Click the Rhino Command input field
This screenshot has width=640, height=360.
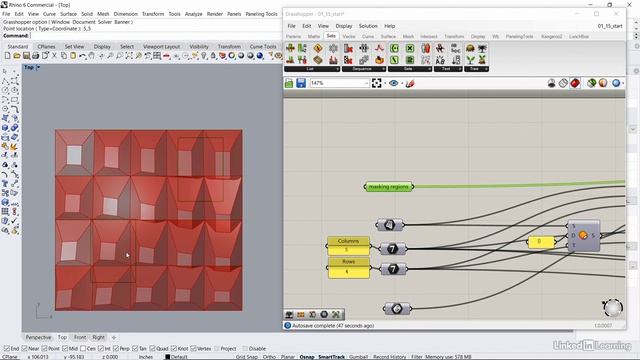coord(155,36)
